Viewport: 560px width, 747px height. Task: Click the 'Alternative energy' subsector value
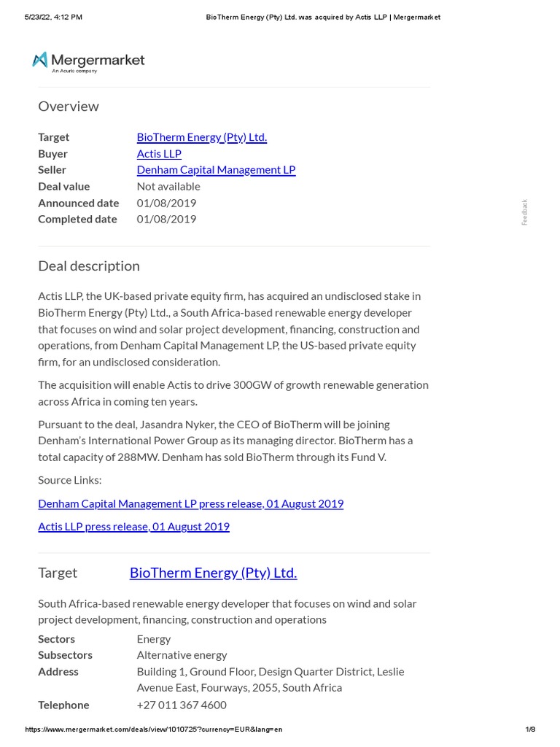coord(182,655)
